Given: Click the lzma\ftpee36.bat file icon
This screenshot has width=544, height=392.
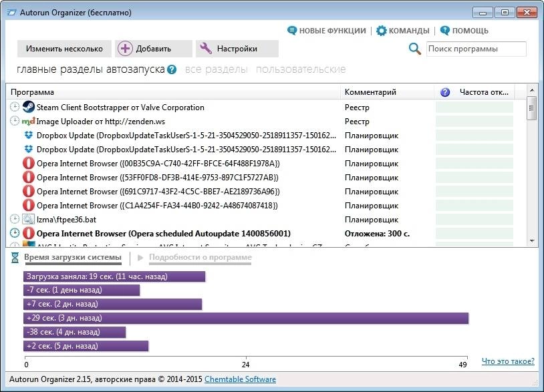Looking at the screenshot, I should pos(29,219).
